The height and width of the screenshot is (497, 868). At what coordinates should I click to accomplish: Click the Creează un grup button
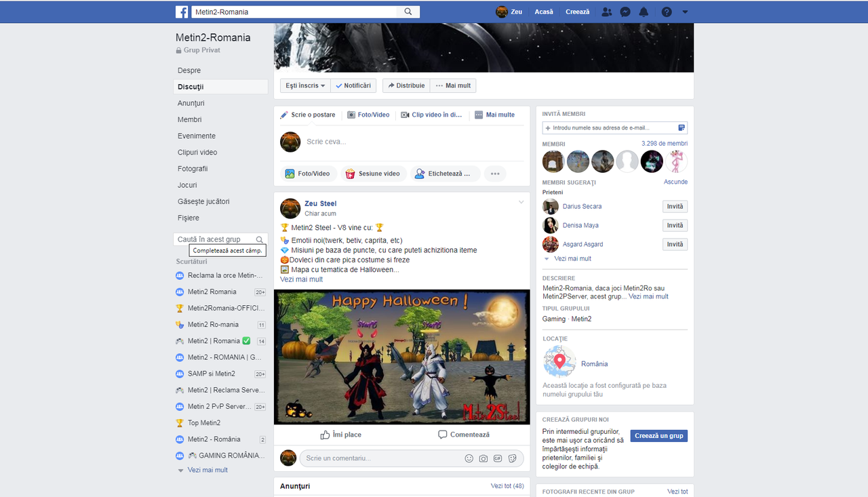[658, 436]
